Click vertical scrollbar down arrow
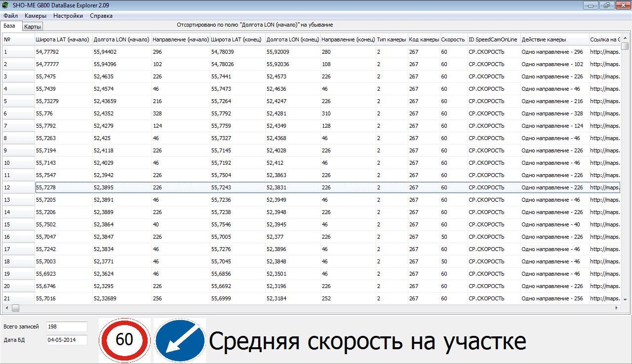632x364 pixels. (625, 299)
